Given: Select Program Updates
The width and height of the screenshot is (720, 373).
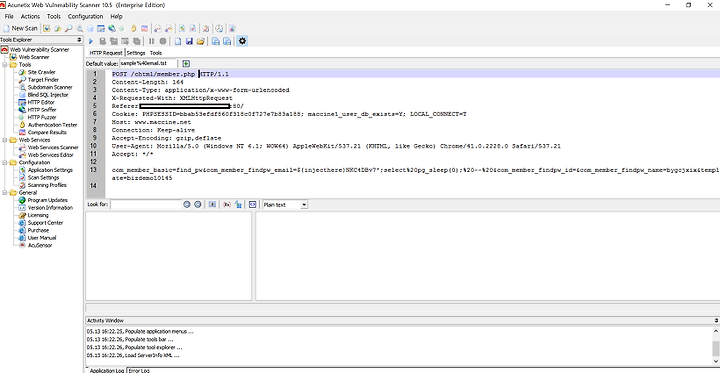Looking at the screenshot, I should [x=47, y=200].
